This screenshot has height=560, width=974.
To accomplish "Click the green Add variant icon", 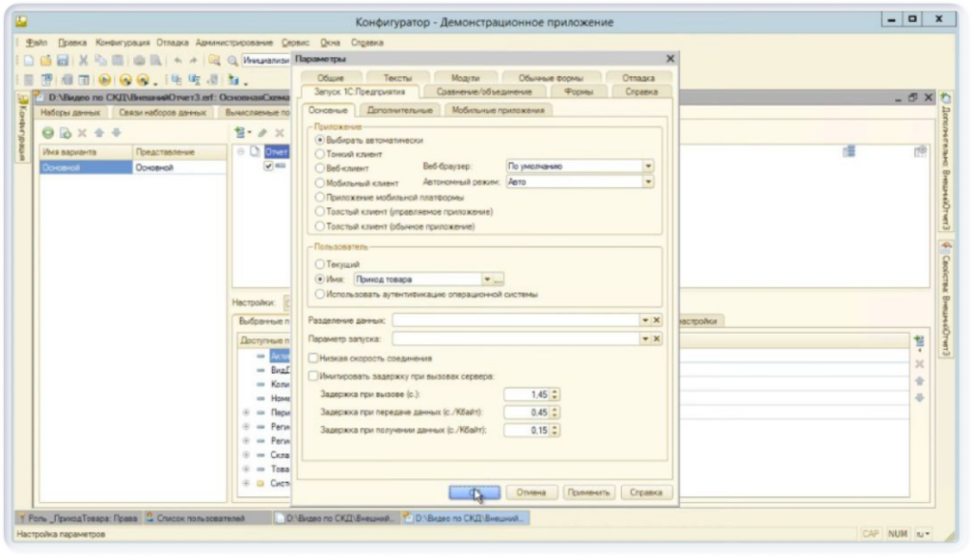I will pos(47,132).
